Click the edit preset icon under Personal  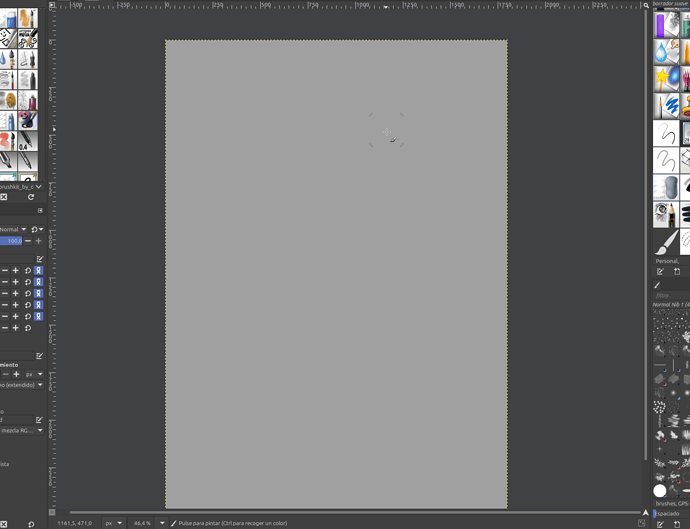[660, 272]
